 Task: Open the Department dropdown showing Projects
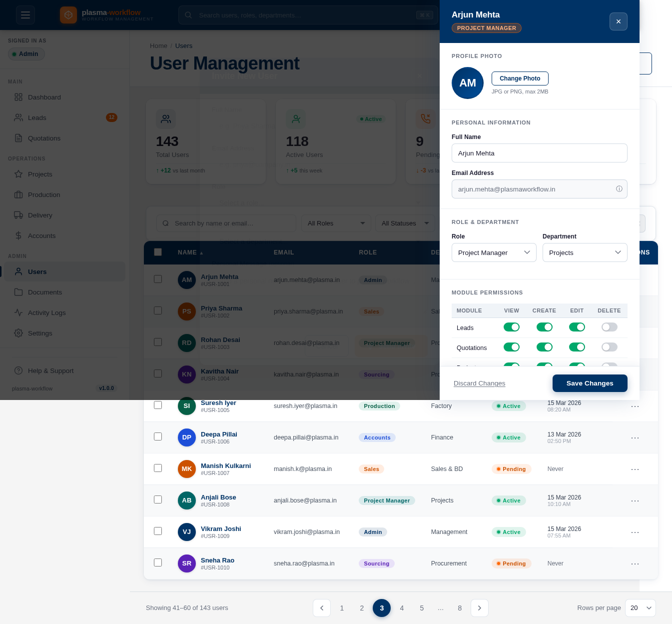(585, 252)
